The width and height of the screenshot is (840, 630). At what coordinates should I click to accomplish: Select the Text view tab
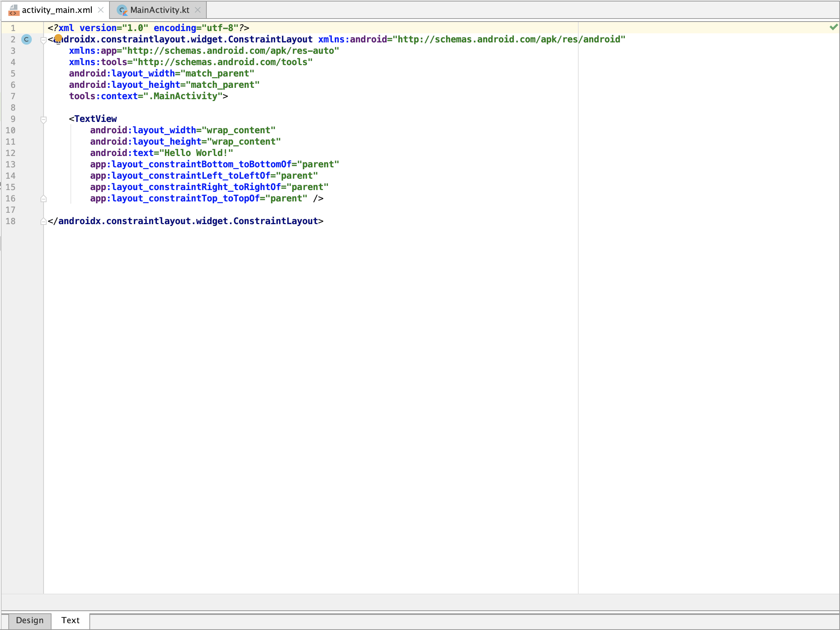coord(70,620)
